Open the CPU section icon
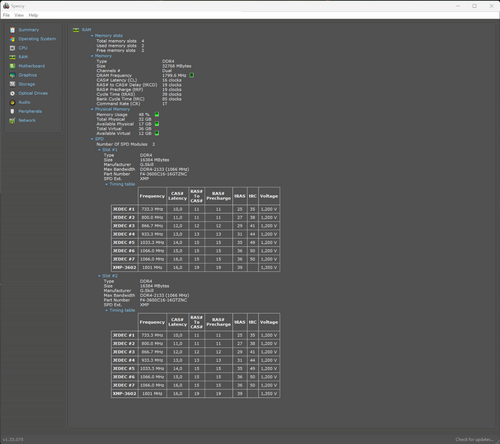This screenshot has height=444, width=500. pyautogui.click(x=12, y=48)
